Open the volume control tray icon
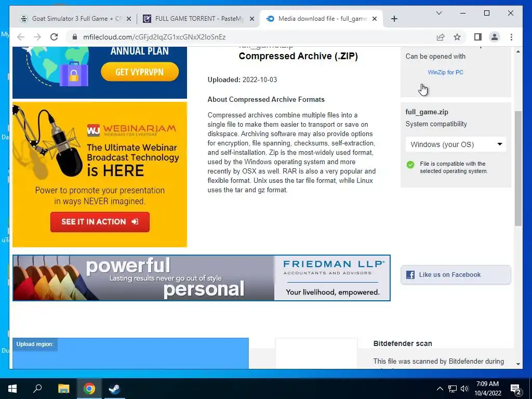Screen dimensions: 532x399 pos(464,389)
